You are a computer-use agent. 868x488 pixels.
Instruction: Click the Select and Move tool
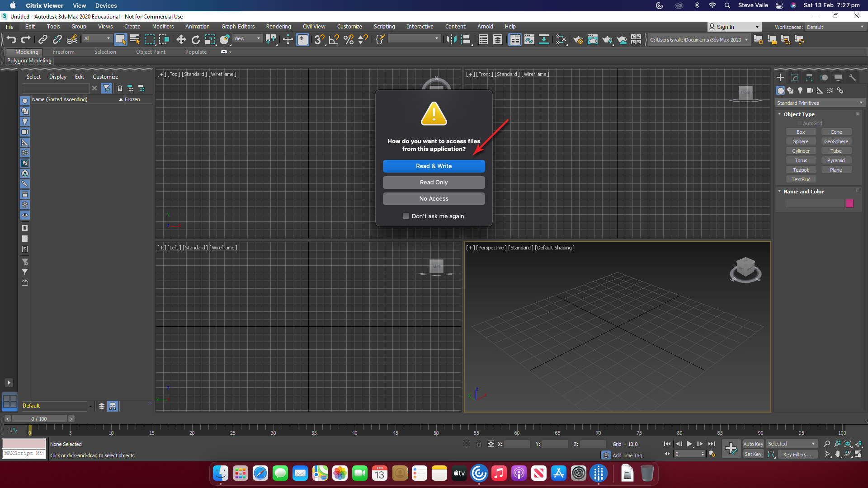pyautogui.click(x=181, y=40)
